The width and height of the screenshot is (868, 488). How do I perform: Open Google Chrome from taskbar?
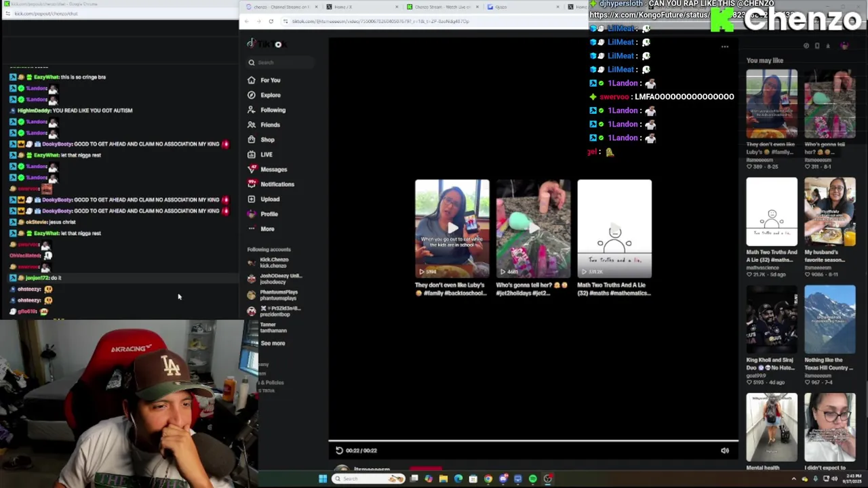pyautogui.click(x=488, y=479)
